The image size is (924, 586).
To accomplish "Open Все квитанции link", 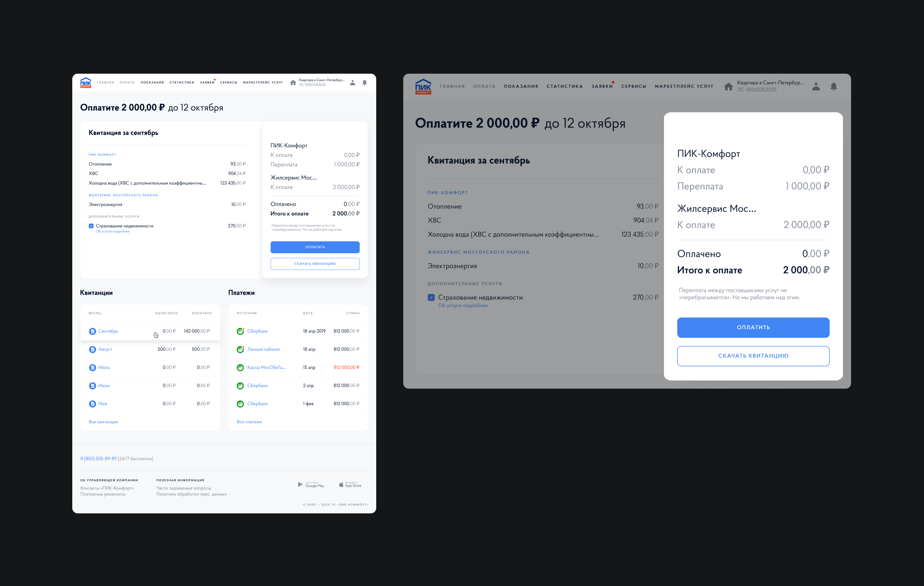I will pyautogui.click(x=103, y=422).
